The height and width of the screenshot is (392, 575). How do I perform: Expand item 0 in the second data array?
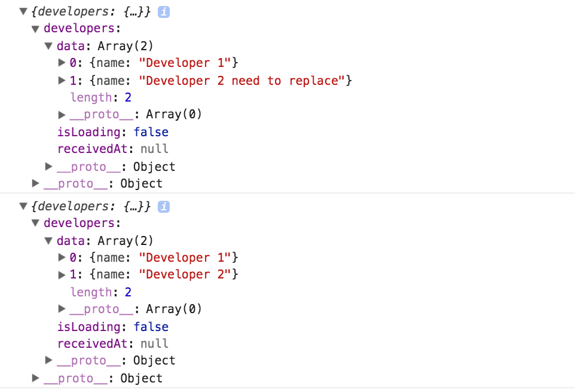point(62,258)
